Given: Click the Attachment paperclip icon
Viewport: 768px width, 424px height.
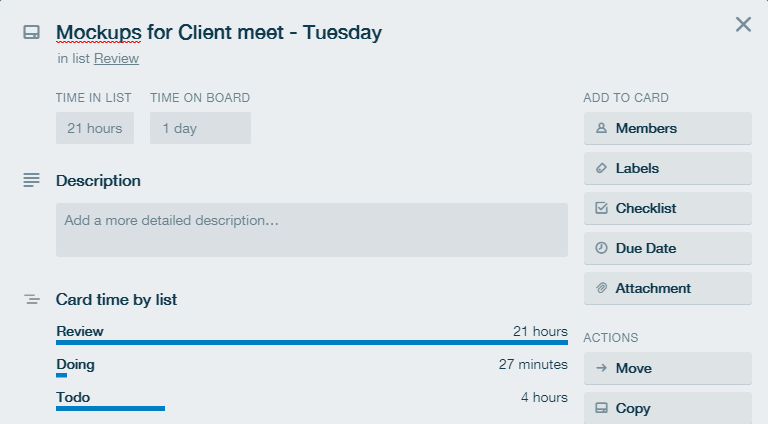Looking at the screenshot, I should point(601,288).
